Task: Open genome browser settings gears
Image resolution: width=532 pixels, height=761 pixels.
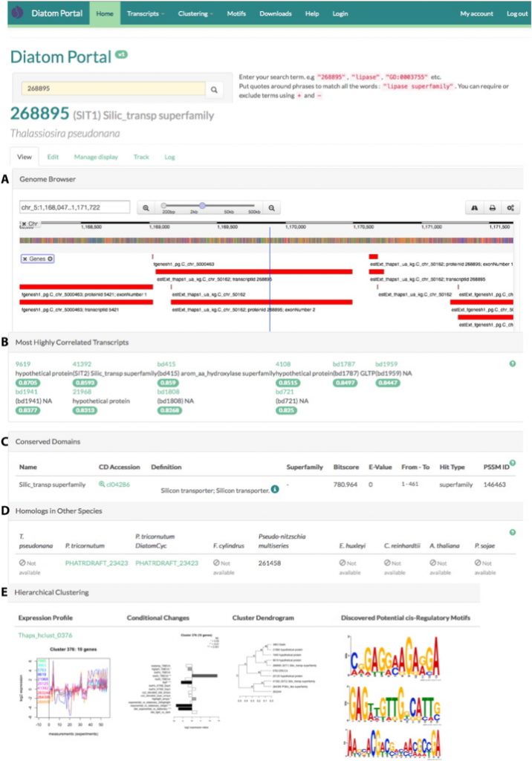Action: click(x=510, y=208)
